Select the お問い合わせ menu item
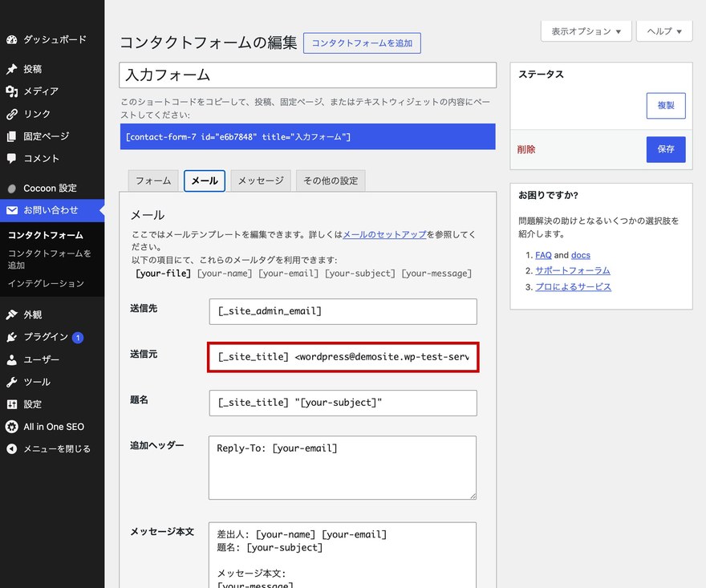This screenshot has height=588, width=706. (52, 210)
